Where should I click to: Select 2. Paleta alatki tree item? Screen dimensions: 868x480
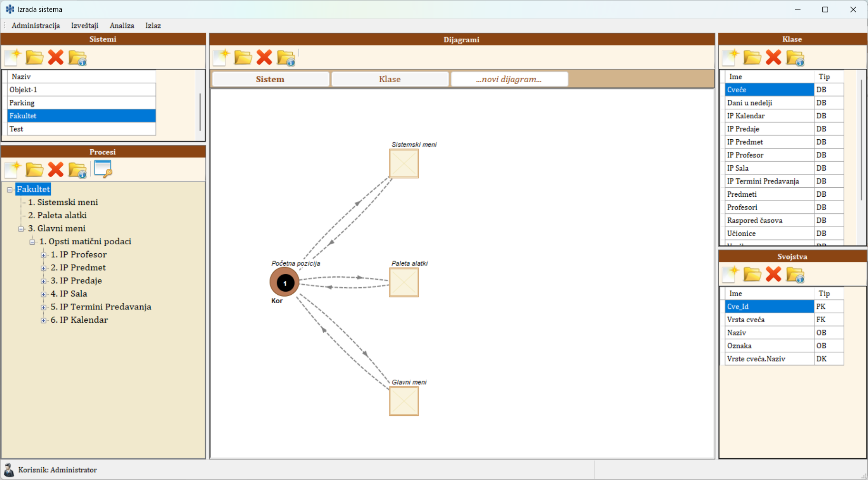57,215
